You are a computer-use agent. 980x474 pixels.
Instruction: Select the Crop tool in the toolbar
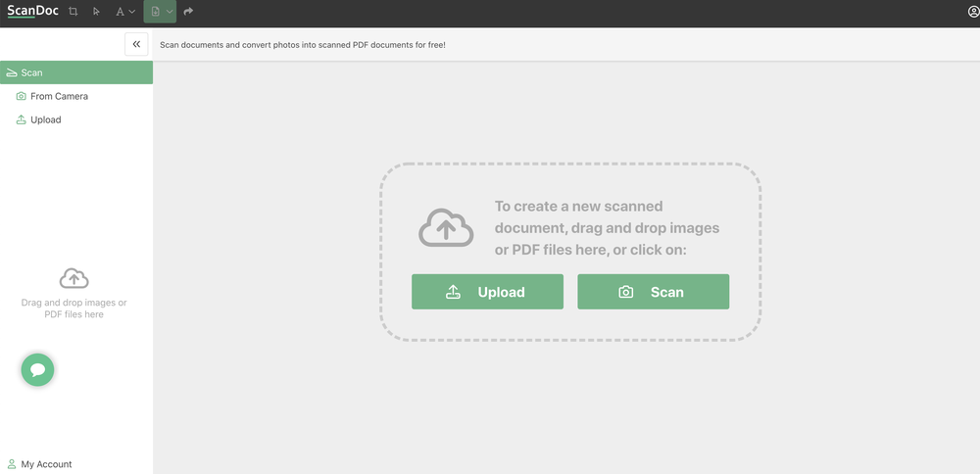73,11
